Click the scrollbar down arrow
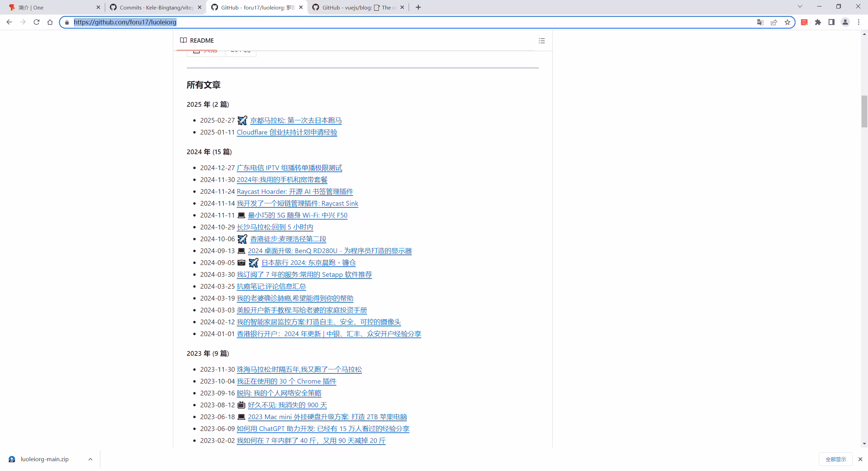The width and height of the screenshot is (868, 471). tap(864, 444)
